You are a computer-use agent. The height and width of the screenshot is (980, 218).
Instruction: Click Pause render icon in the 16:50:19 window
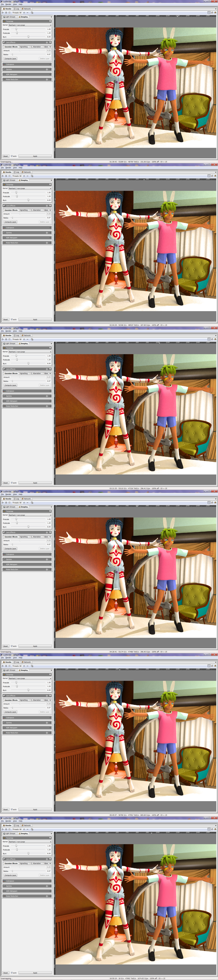click(x=6, y=829)
